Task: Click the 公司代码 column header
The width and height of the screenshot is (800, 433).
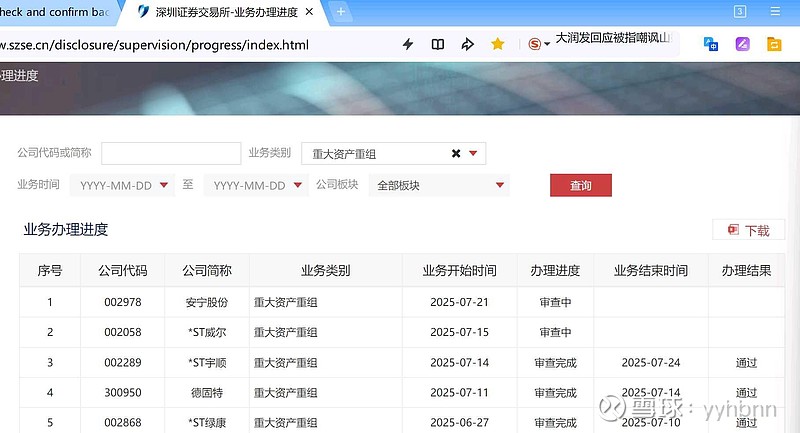Action: click(x=122, y=270)
